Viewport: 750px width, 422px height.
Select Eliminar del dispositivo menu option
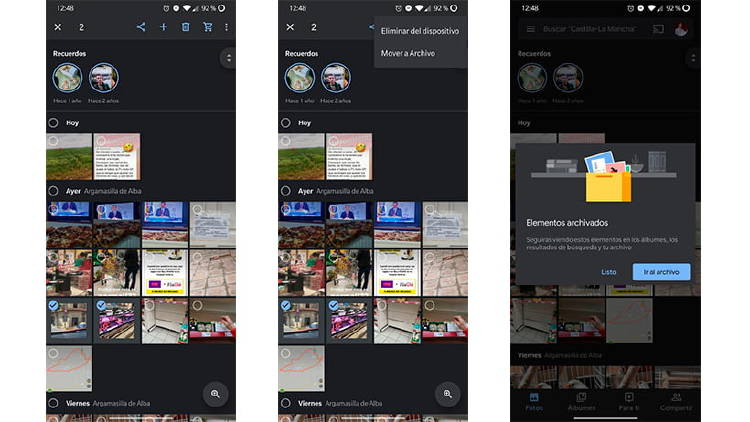click(x=420, y=32)
